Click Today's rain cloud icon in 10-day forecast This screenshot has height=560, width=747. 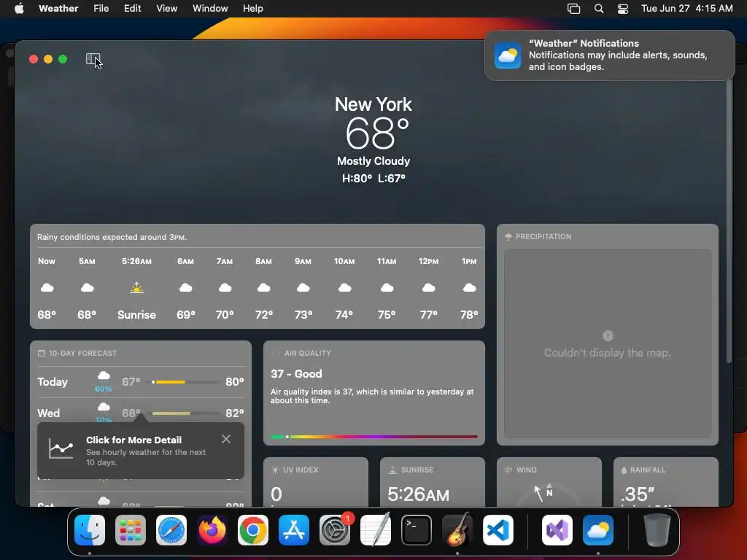[104, 377]
